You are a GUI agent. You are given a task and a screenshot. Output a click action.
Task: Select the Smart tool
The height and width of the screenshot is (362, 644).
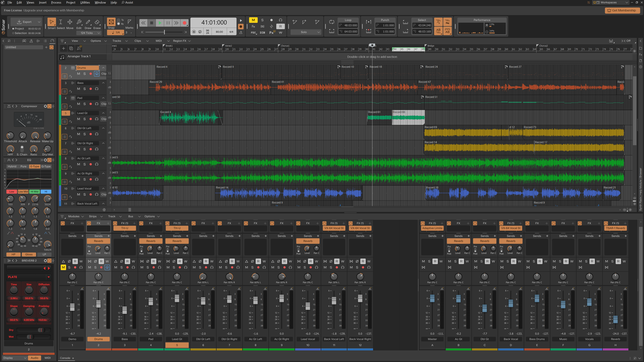click(51, 22)
